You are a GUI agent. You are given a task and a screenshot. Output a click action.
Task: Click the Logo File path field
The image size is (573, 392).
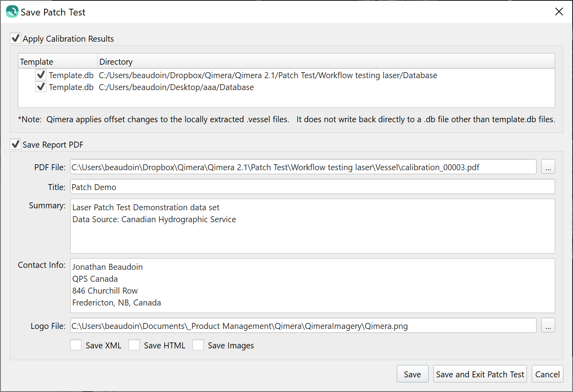click(x=303, y=326)
